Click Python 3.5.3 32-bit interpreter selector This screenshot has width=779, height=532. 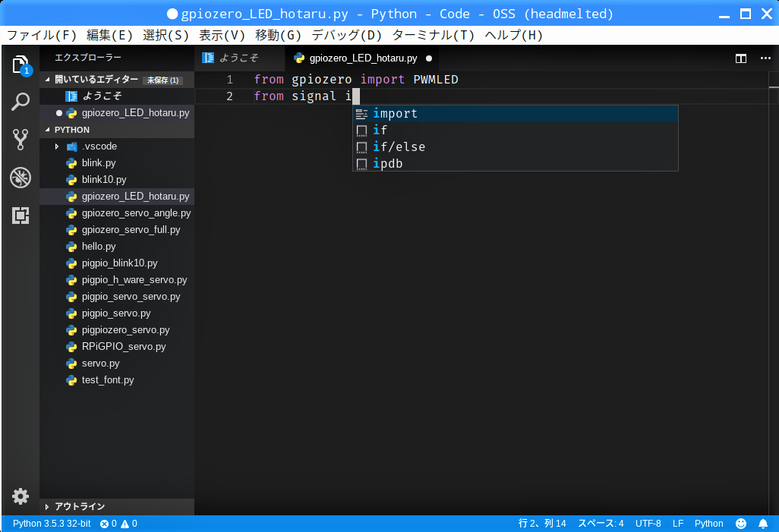click(52, 524)
